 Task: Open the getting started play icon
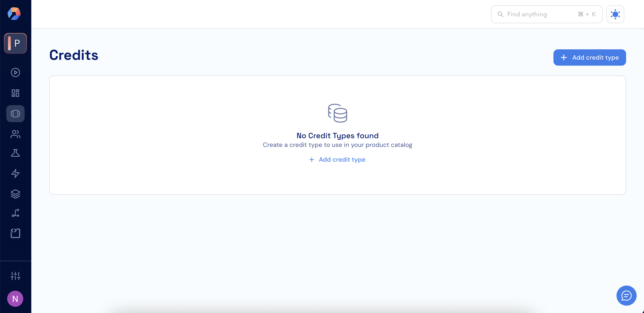(15, 73)
